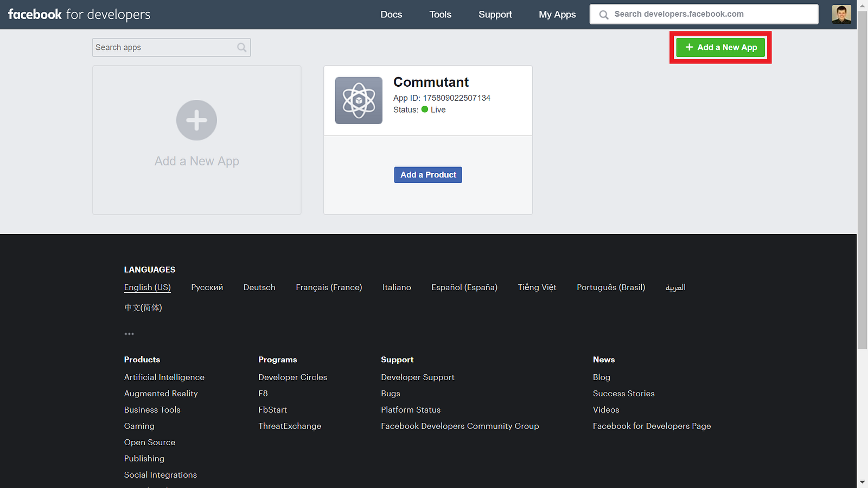Click the large plus circle icon
This screenshot has height=488, width=868.
(x=196, y=120)
